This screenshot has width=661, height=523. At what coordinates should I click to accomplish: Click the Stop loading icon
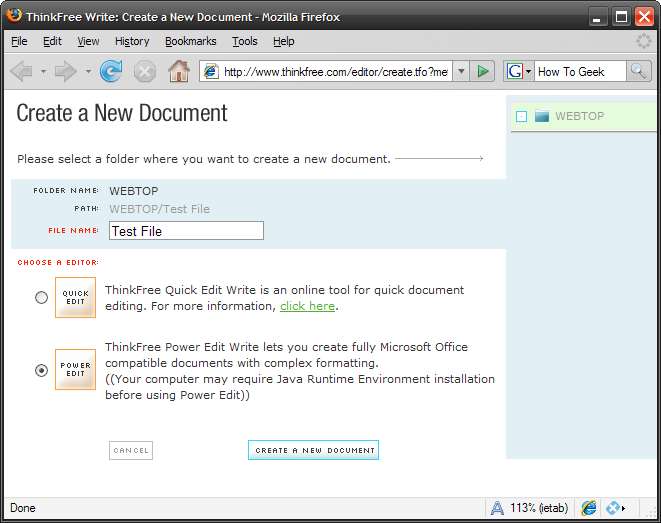[x=145, y=71]
